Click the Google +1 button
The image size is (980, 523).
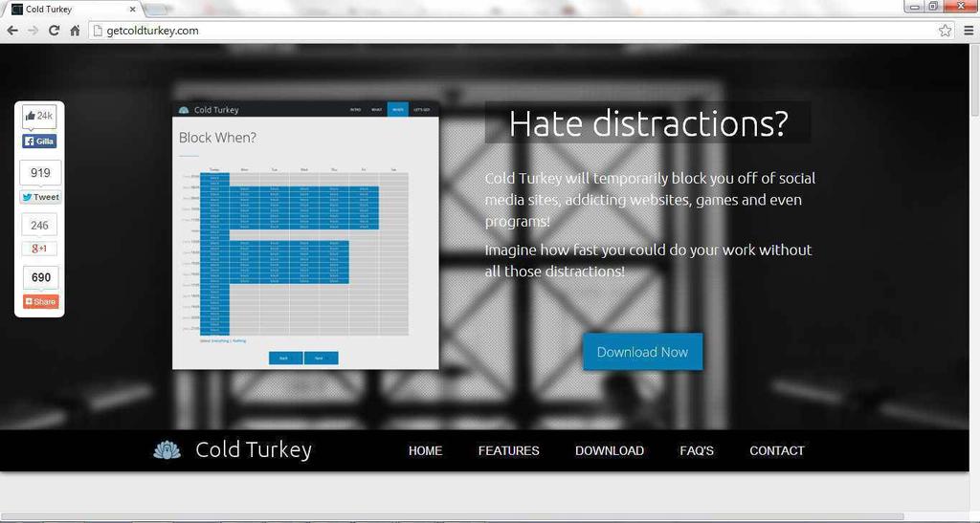[x=39, y=249]
